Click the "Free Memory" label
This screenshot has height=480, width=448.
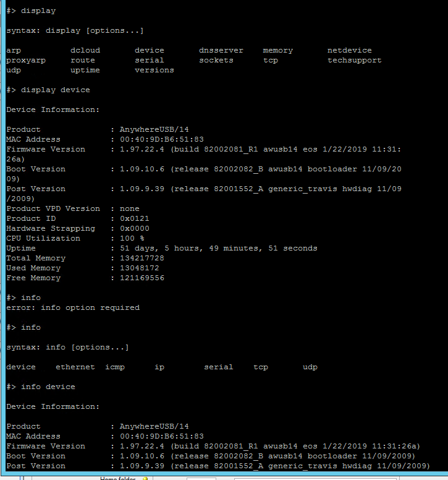click(x=33, y=278)
